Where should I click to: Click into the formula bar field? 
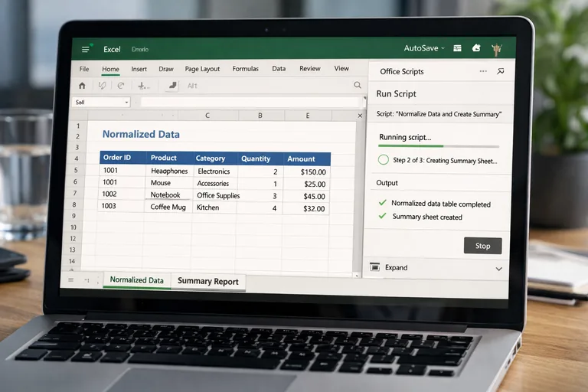[250, 101]
